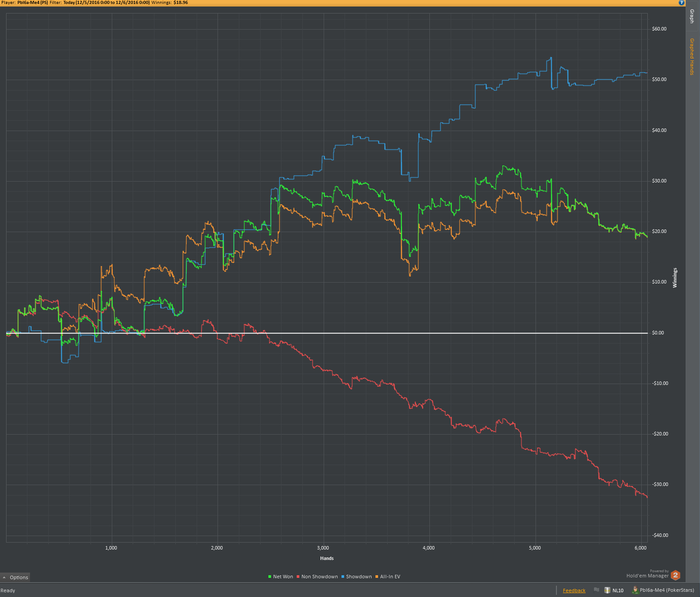Click the NL10 database icon

pos(607,590)
